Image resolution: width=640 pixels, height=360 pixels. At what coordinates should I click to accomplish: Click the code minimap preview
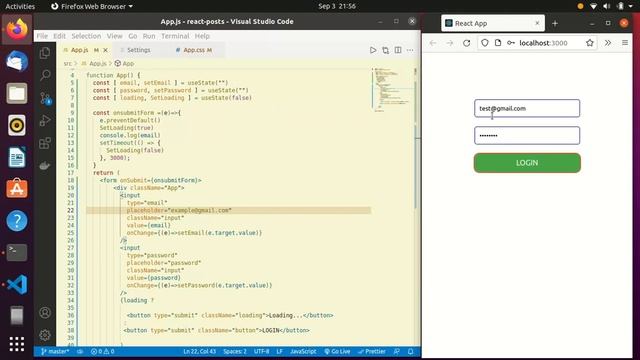click(392, 90)
